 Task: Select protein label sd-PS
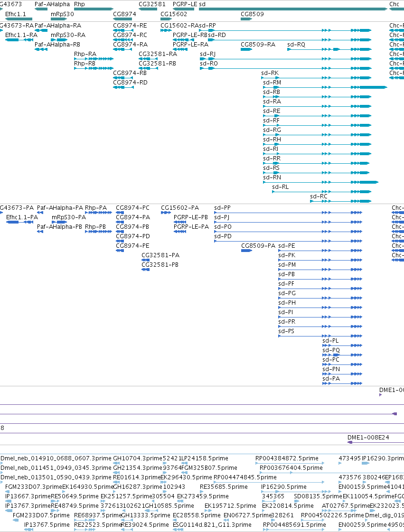pos(287,331)
